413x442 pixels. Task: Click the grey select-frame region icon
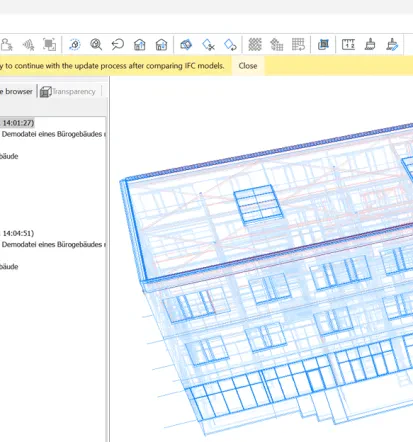[49, 44]
